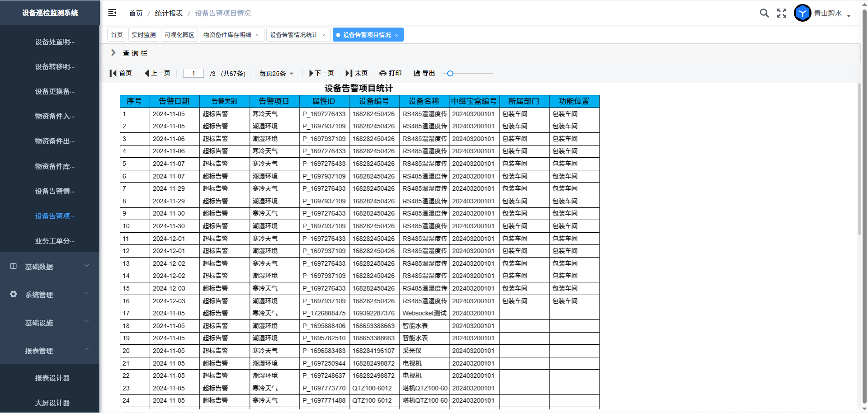Image resolution: width=868 pixels, height=413 pixels.
Task: Switch to the 物资备件库存明细 tab
Action: click(227, 35)
